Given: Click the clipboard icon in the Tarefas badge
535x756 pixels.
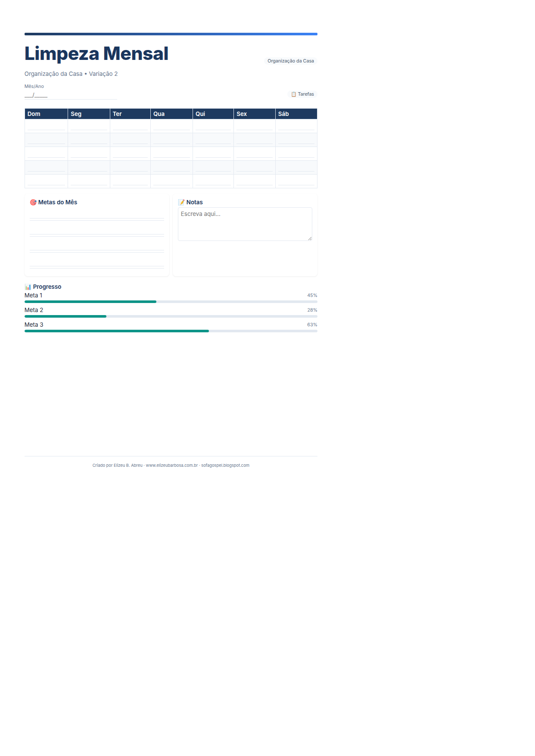Looking at the screenshot, I should [x=294, y=94].
